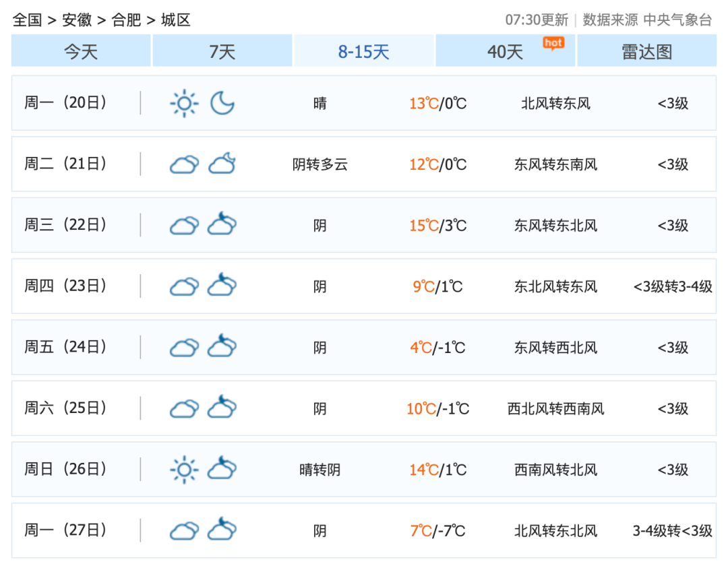This screenshot has width=728, height=570.
Task: Click the cloud icon on Thursday's forecast row
Action: click(183, 286)
